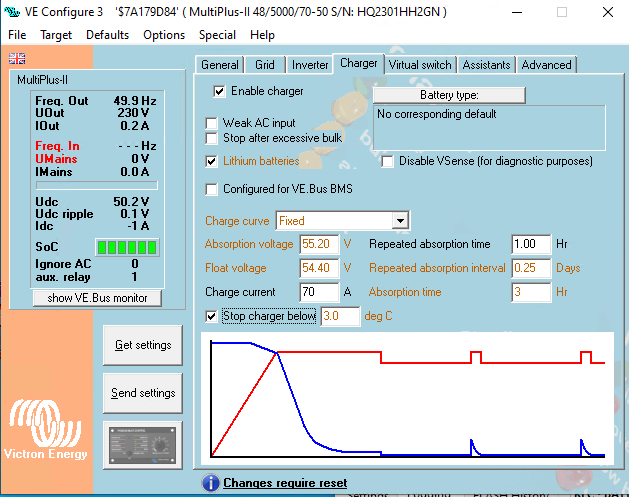The image size is (629, 497).
Task: Click the UK flag language icon
Action: click(x=17, y=58)
